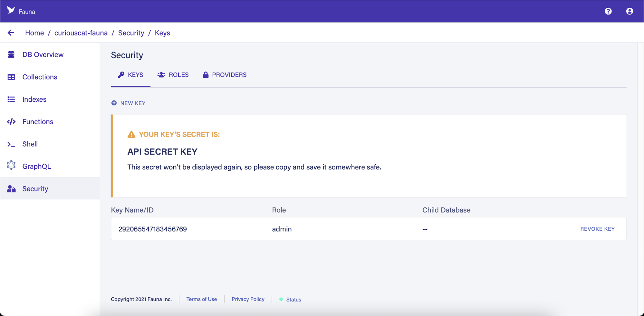644x316 pixels.
Task: Select the Keys tab
Action: 130,75
